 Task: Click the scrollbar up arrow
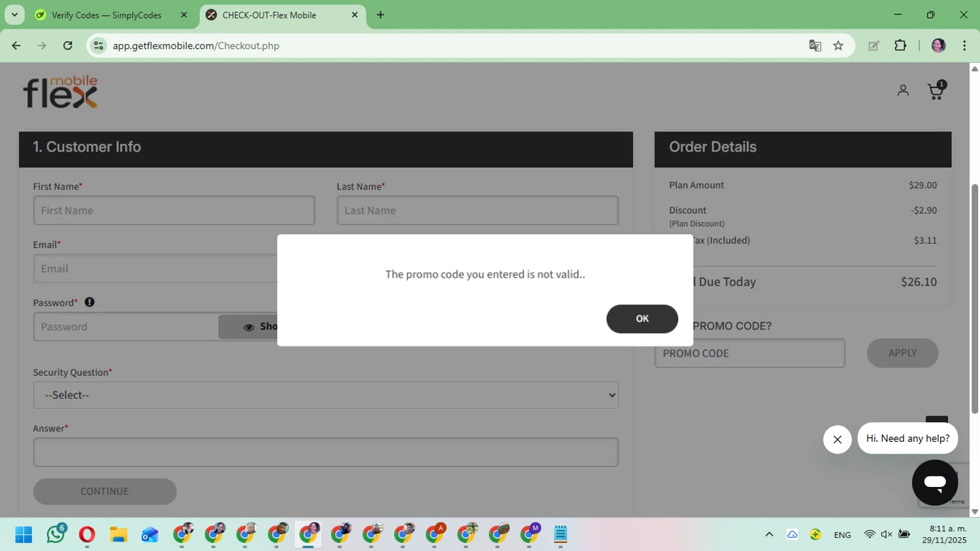975,68
